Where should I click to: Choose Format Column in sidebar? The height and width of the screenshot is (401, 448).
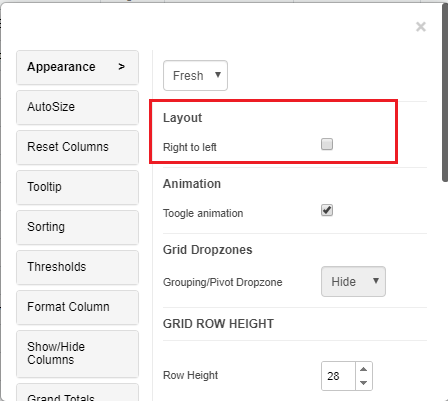coord(77,307)
